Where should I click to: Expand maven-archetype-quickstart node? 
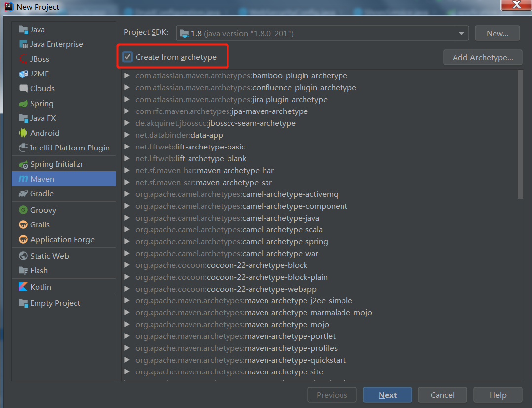coord(127,360)
